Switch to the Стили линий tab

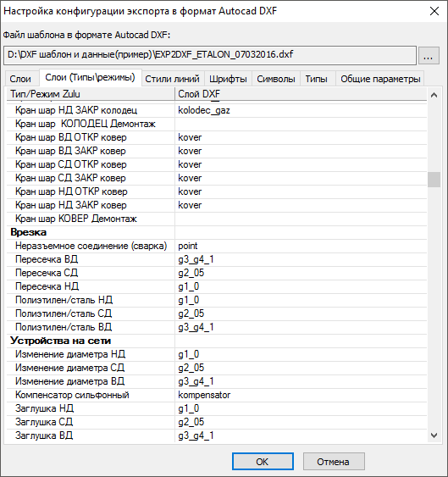(172, 79)
